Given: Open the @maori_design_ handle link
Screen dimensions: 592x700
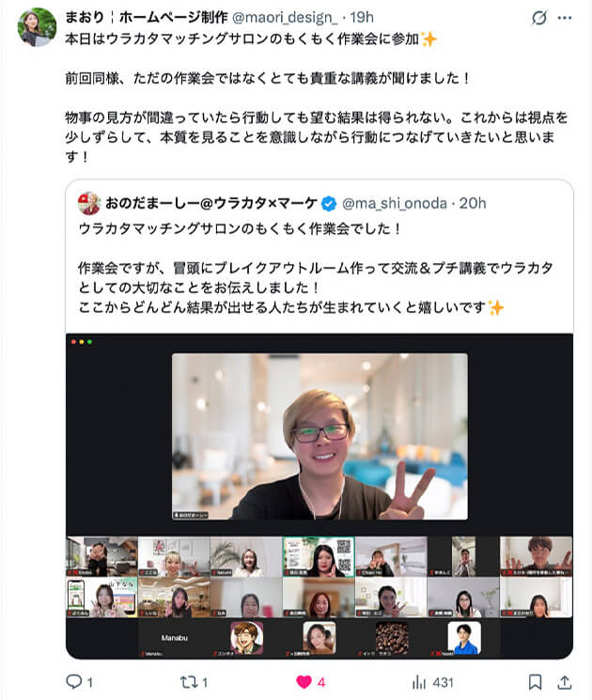Looking at the screenshot, I should pos(285,18).
